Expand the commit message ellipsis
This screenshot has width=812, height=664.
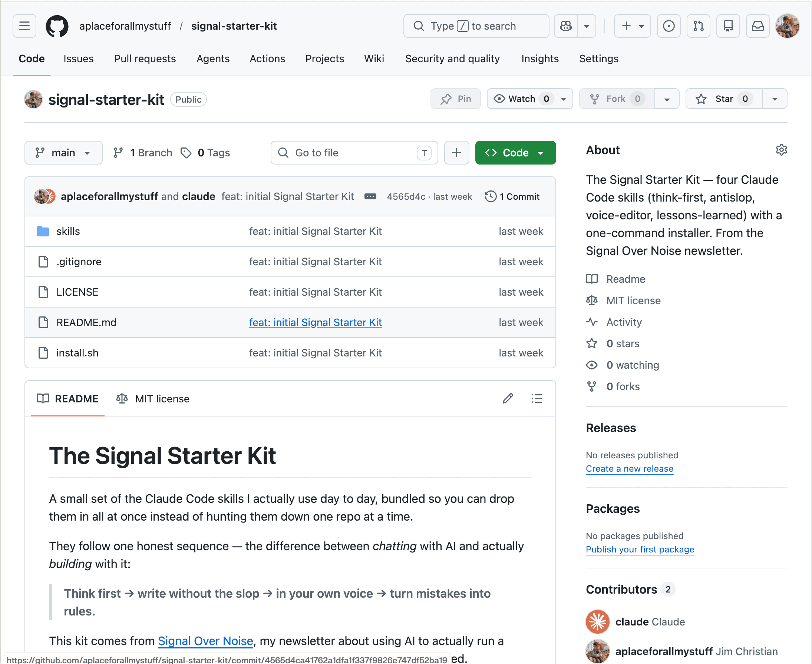tap(370, 197)
